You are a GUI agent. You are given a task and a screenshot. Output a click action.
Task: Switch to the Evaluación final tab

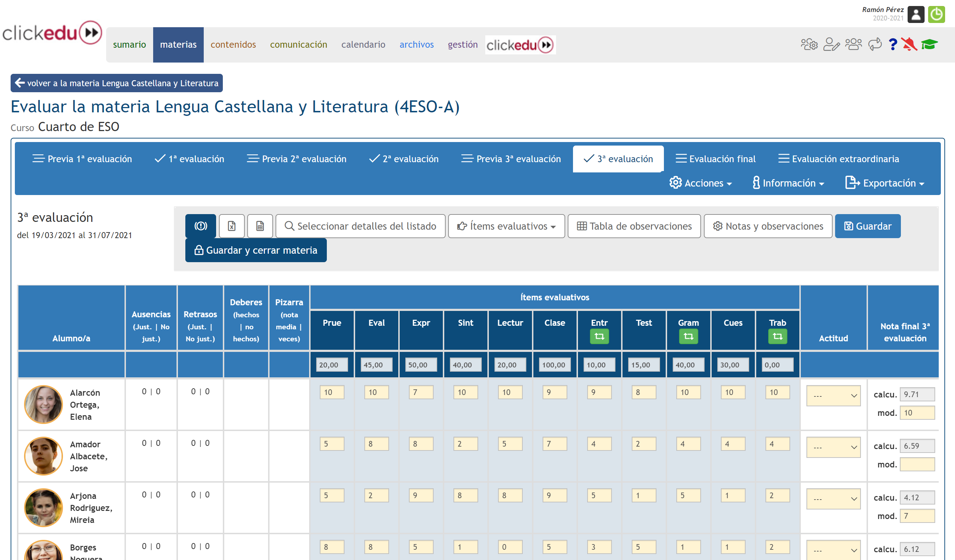click(x=716, y=159)
